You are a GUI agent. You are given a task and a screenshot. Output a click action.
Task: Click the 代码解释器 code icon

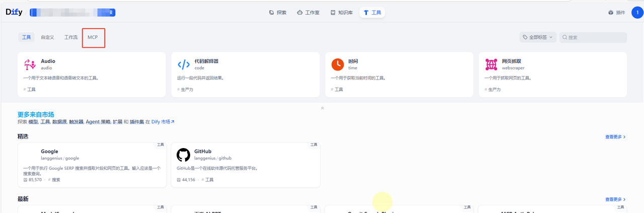[x=183, y=64]
